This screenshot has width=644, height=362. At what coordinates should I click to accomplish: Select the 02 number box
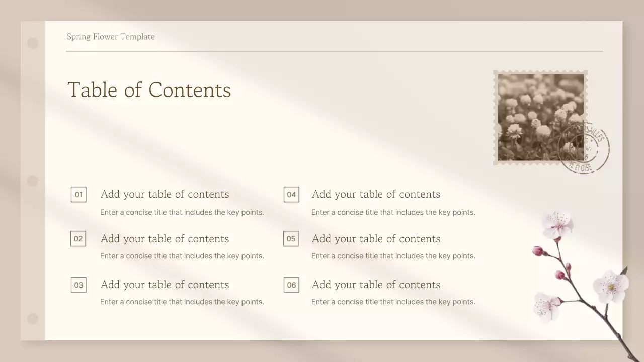(x=78, y=239)
